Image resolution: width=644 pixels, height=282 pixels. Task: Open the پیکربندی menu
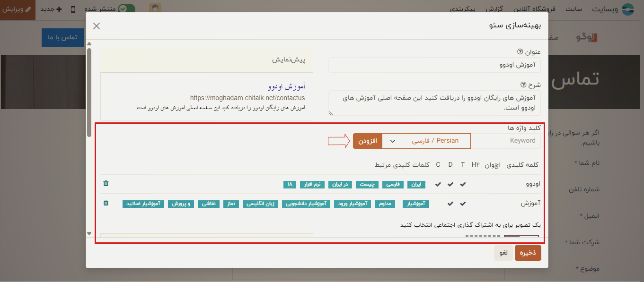pyautogui.click(x=463, y=9)
